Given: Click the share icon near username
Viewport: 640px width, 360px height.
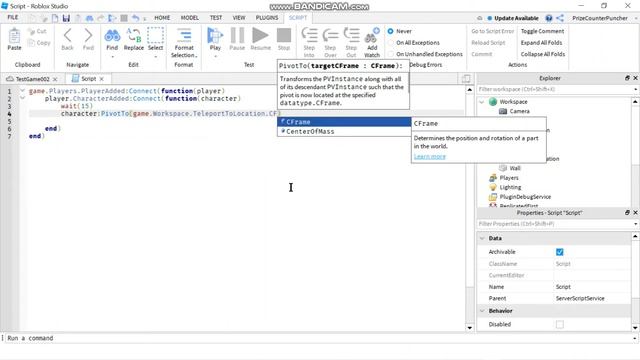Looking at the screenshot, I should (x=560, y=18).
